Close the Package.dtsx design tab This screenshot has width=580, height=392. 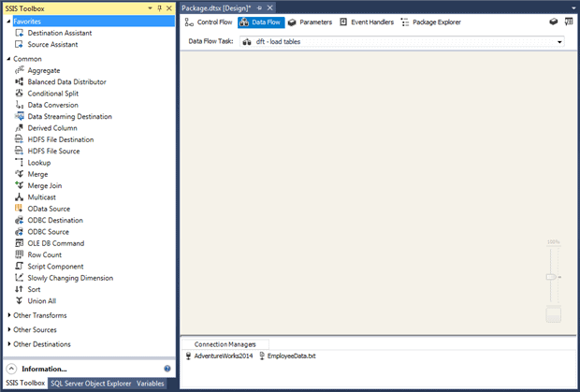point(270,8)
